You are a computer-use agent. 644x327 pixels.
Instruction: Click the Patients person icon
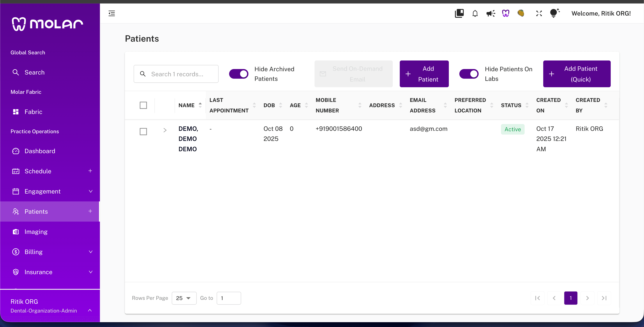coord(16,211)
